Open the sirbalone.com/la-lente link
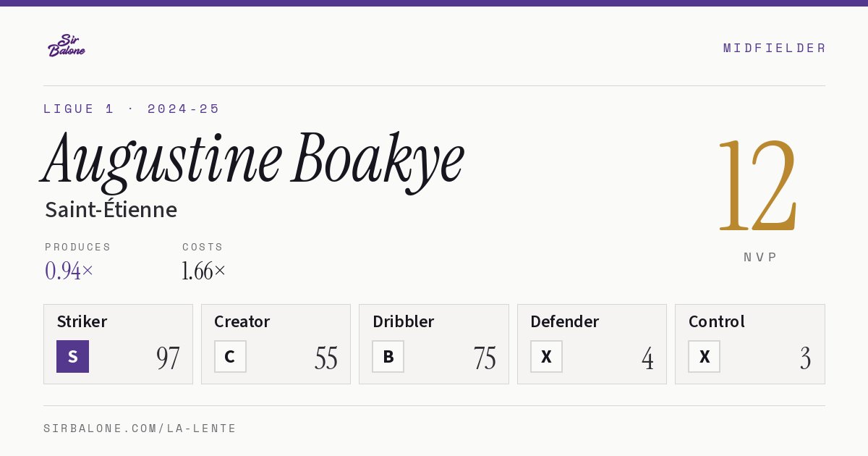The width and height of the screenshot is (868, 456). tap(140, 428)
